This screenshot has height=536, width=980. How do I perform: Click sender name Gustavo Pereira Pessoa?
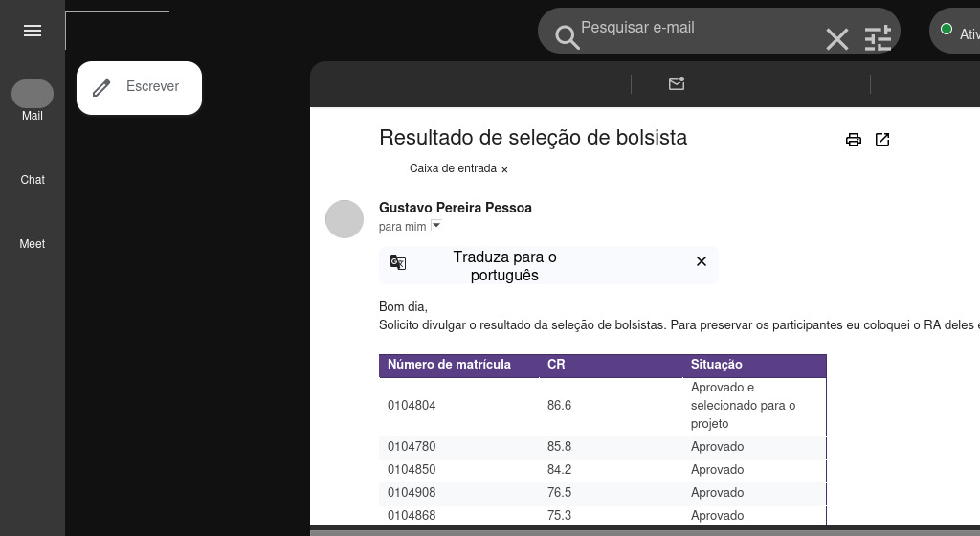[x=456, y=208]
